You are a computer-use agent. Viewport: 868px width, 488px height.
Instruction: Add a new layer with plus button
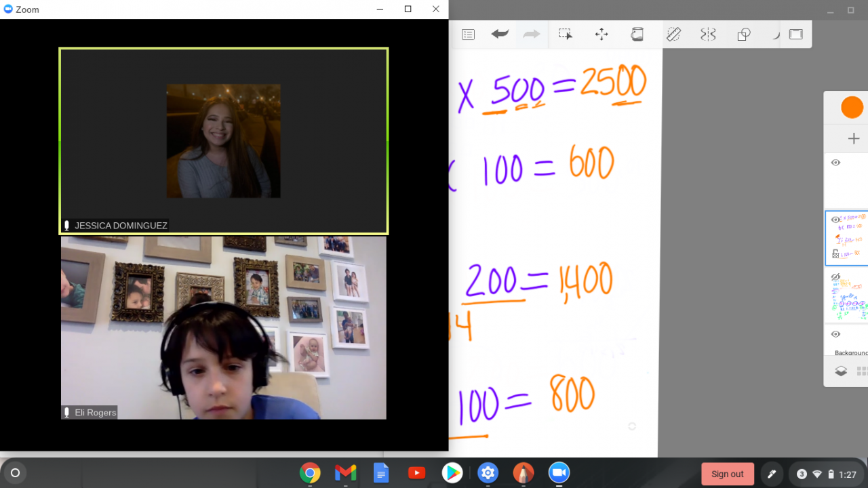854,138
